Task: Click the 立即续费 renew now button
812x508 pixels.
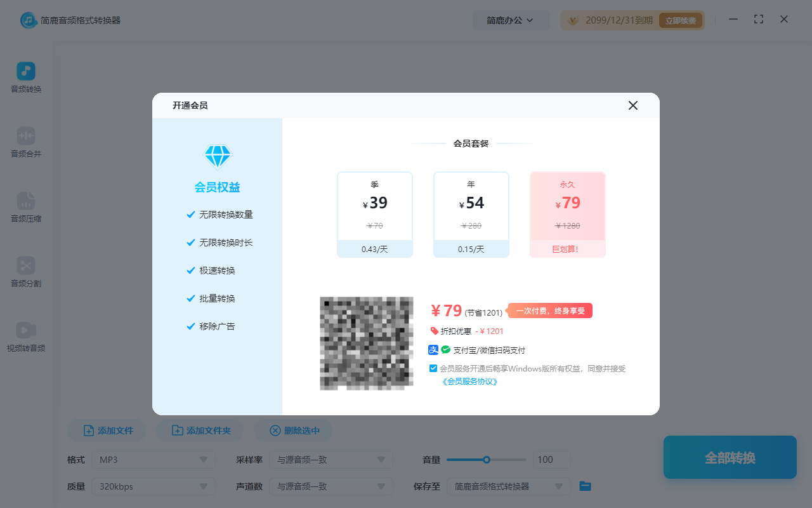Action: point(680,20)
